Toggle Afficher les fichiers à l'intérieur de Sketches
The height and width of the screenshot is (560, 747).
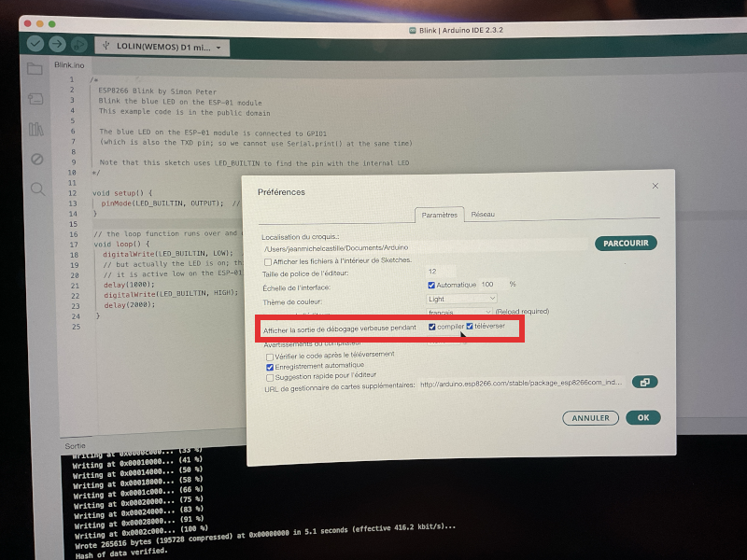tap(268, 262)
